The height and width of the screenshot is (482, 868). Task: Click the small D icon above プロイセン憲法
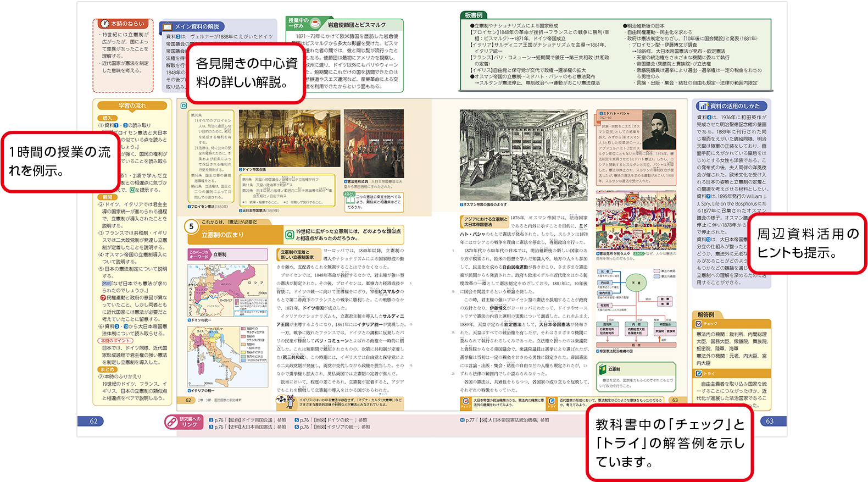(x=183, y=106)
